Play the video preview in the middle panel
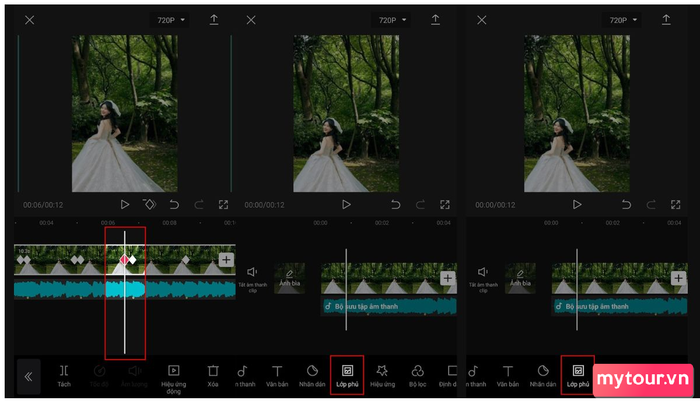 click(x=346, y=205)
